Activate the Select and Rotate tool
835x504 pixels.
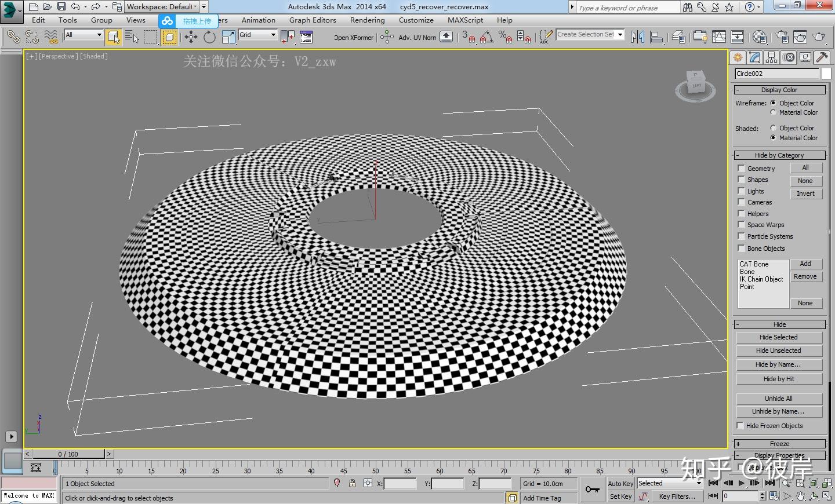click(209, 38)
